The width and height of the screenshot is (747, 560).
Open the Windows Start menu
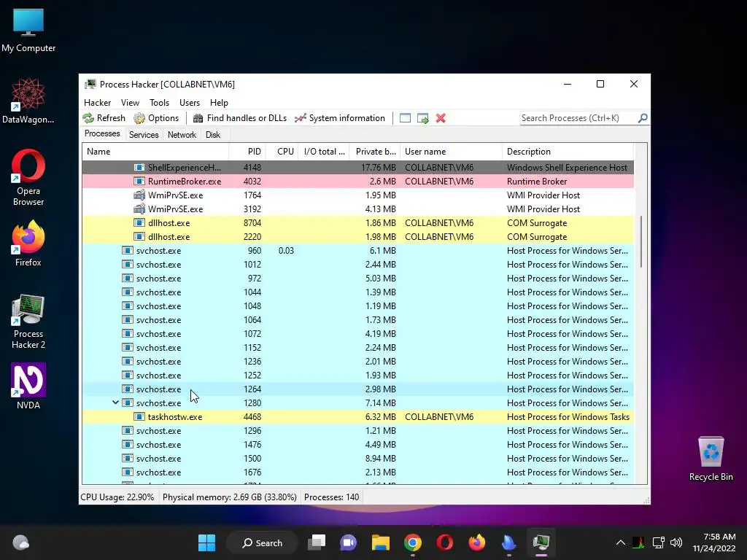coord(206,542)
